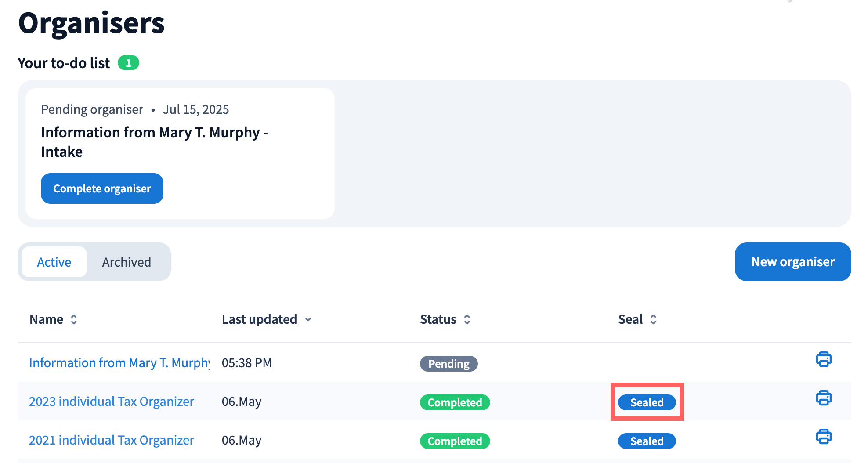Click the Complete organiser button
Screen dimensions: 868x463
[102, 188]
